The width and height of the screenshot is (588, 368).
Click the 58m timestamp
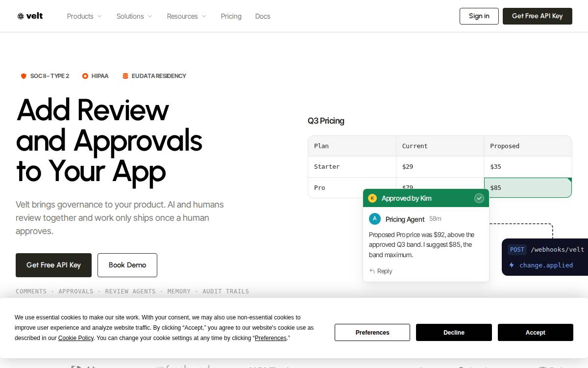tap(435, 219)
